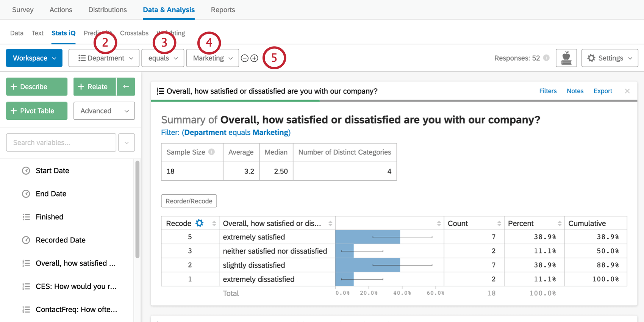Click the blue bar for extremely satisfied
This screenshot has width=644, height=322.
pyautogui.click(x=367, y=237)
